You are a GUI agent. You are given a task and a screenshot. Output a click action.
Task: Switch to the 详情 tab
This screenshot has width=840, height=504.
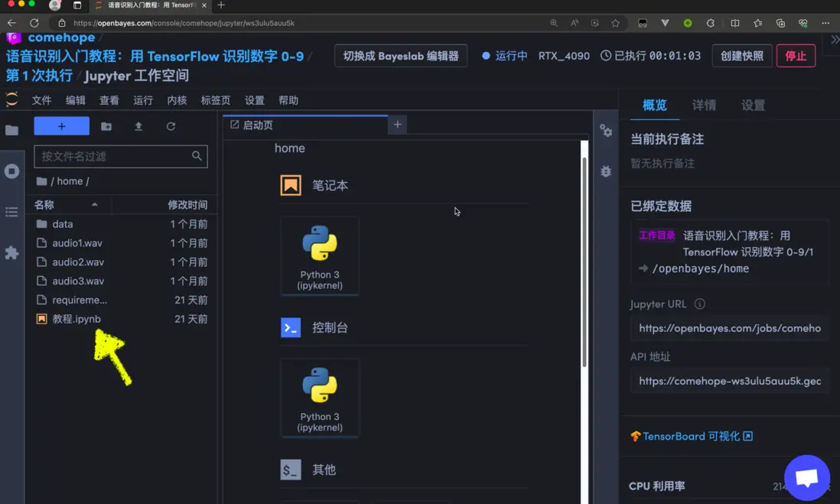704,105
